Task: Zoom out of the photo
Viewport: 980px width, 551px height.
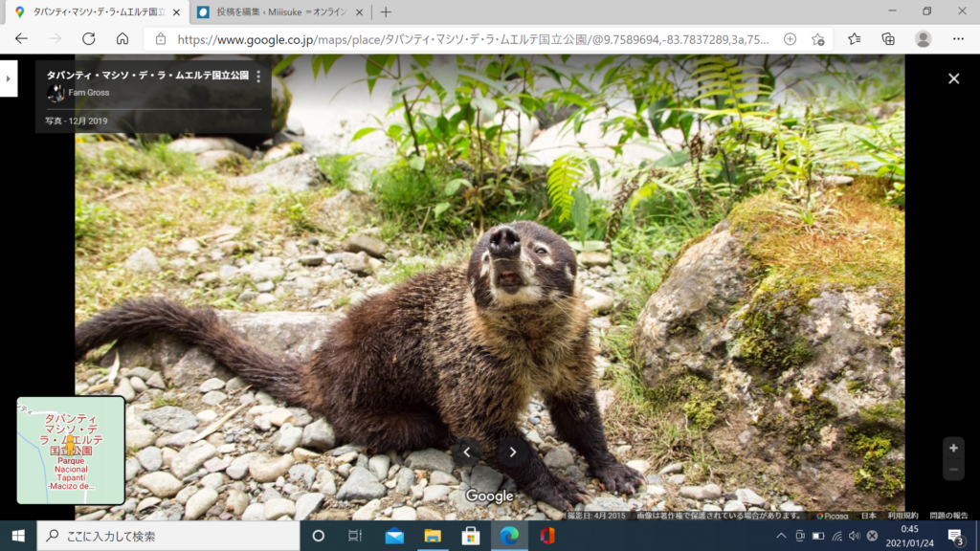Action: (953, 469)
